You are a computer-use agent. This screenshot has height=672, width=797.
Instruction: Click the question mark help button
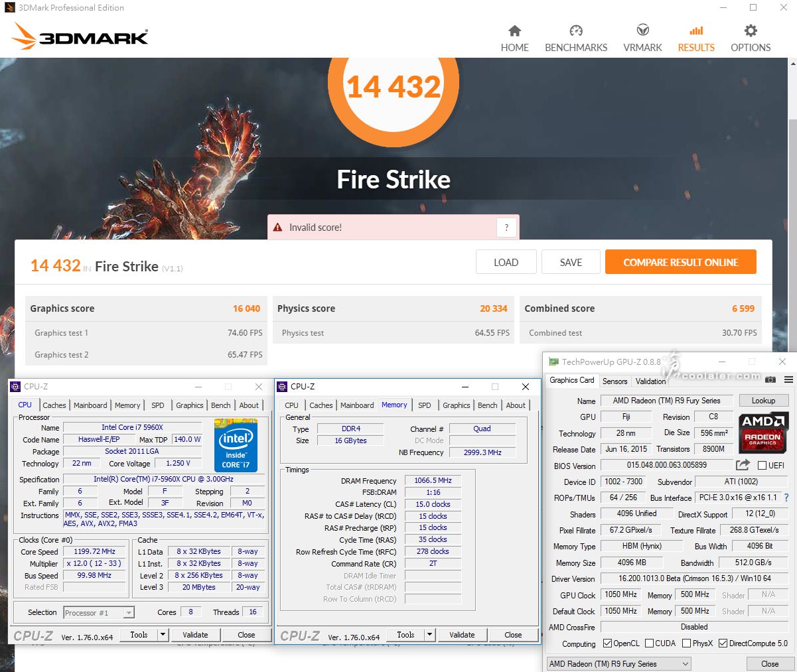(x=506, y=228)
